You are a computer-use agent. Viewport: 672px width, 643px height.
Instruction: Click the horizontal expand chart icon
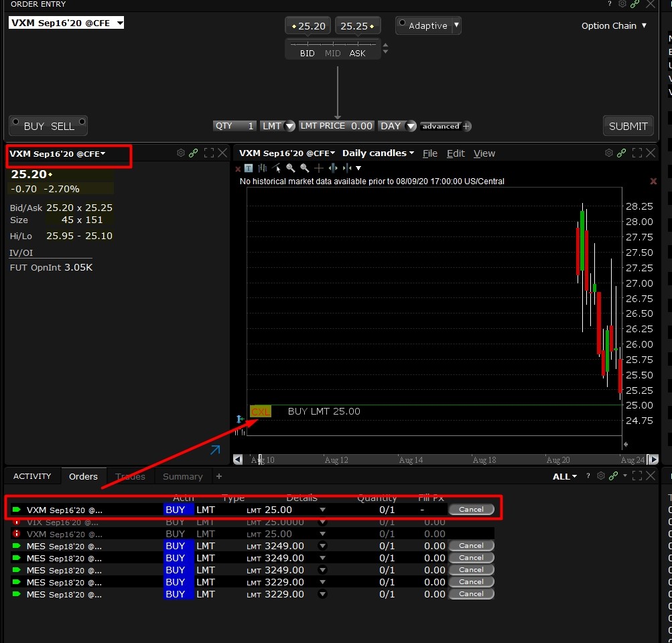click(332, 168)
